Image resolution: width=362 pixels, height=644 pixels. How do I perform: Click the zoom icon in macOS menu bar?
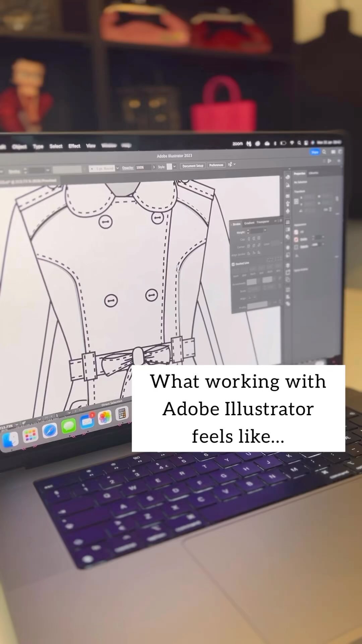click(x=238, y=144)
